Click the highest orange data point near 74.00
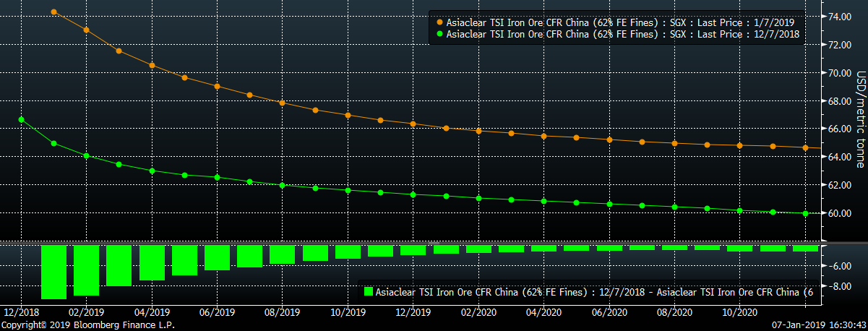 [54, 12]
